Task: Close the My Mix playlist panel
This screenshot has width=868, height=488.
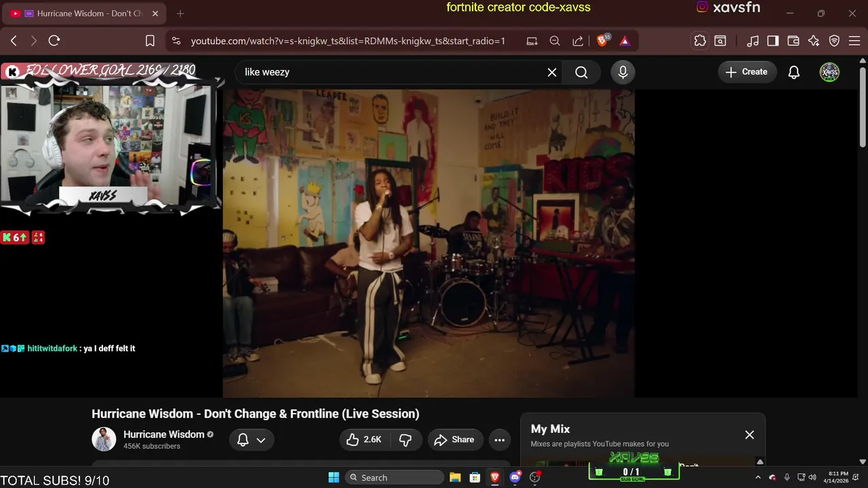Action: (749, 434)
